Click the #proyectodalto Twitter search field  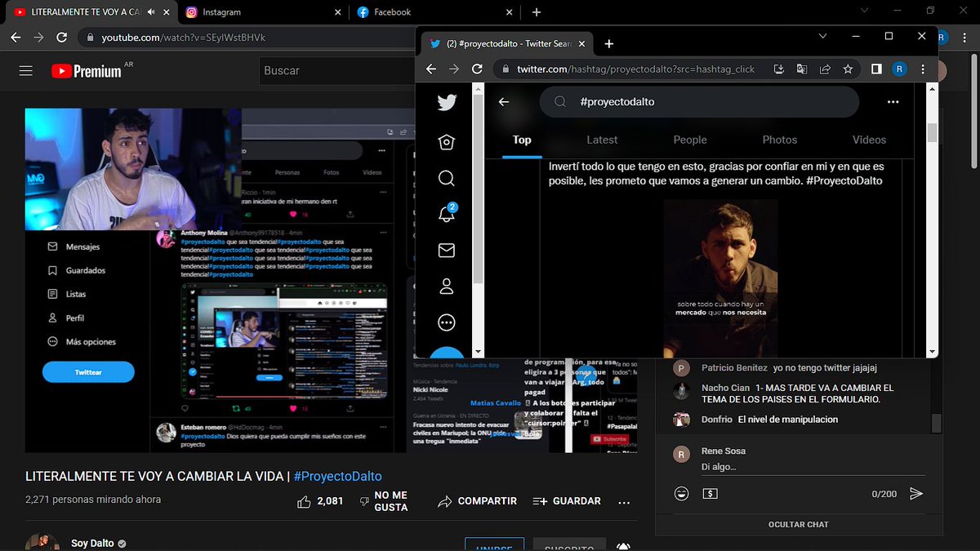click(x=700, y=102)
